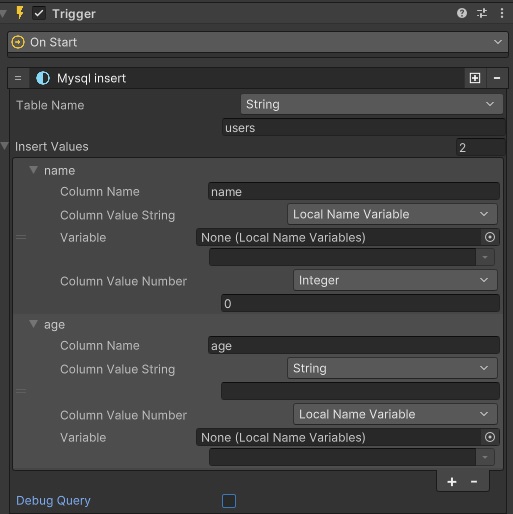Open Trigger component preset settings
The height and width of the screenshot is (514, 513).
pos(482,13)
